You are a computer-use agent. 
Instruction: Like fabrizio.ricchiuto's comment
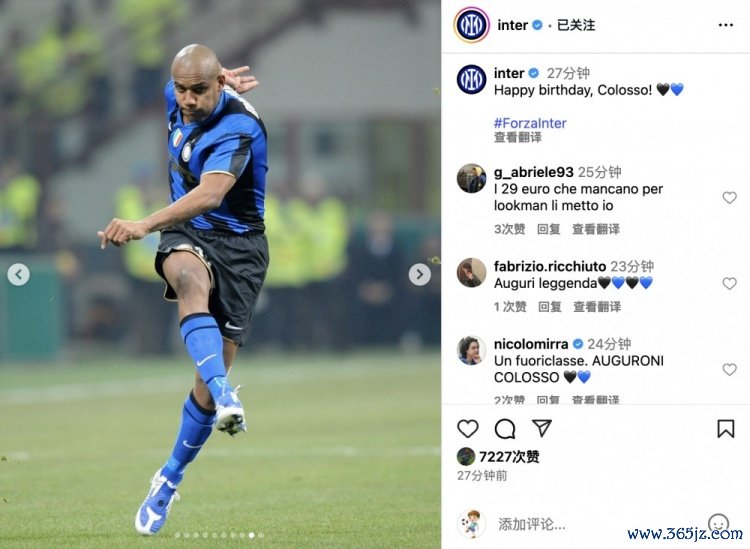[x=729, y=283]
